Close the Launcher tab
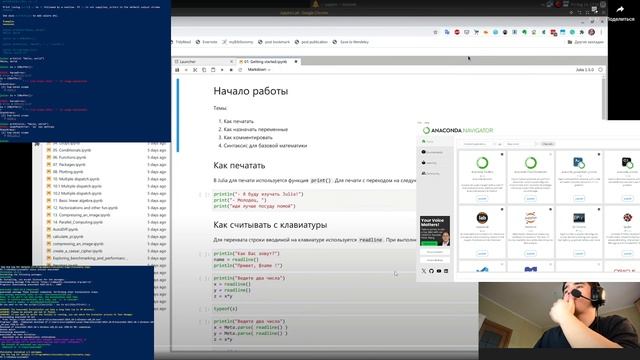This screenshot has height=360, width=640. coord(231,62)
